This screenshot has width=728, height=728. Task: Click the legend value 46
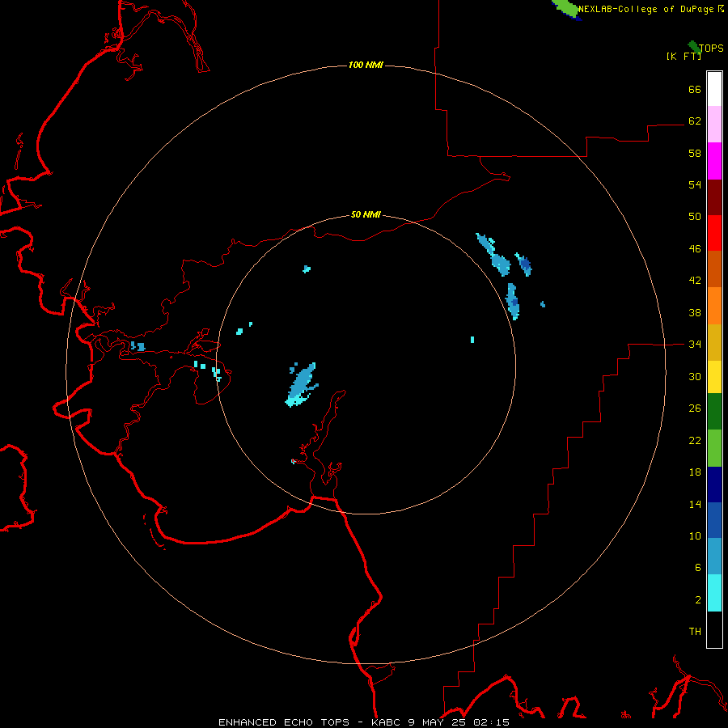(x=695, y=248)
